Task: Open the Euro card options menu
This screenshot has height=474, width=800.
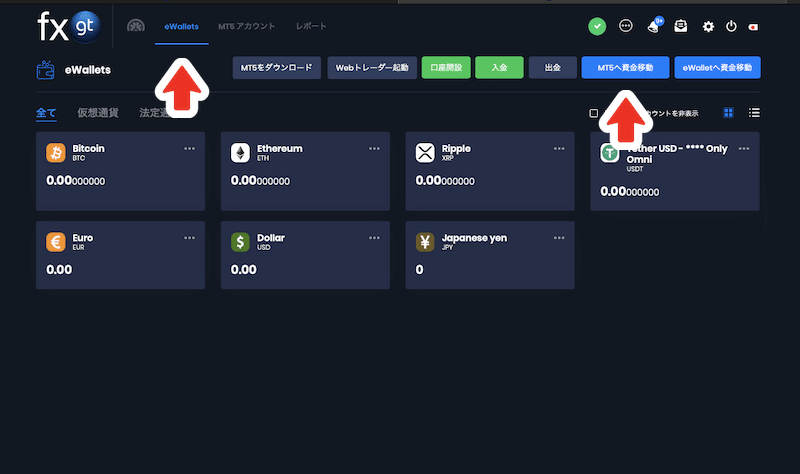Action: (189, 238)
